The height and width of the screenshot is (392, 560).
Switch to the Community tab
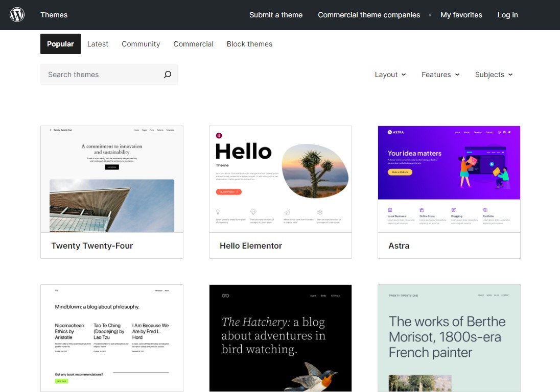point(141,44)
